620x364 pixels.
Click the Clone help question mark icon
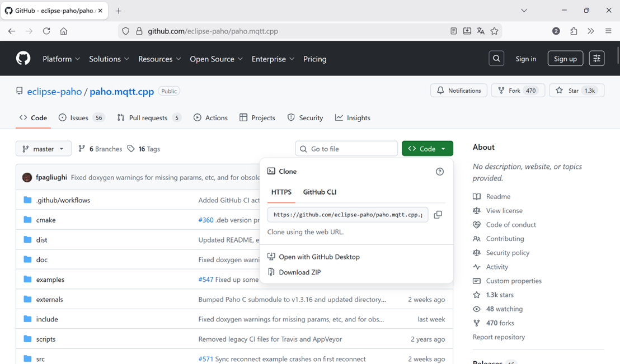pos(440,172)
